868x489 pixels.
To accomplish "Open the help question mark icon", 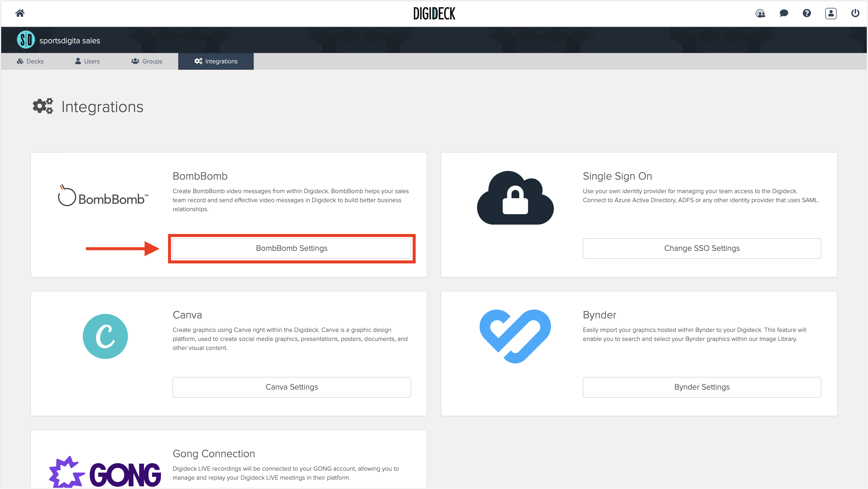I will [807, 13].
